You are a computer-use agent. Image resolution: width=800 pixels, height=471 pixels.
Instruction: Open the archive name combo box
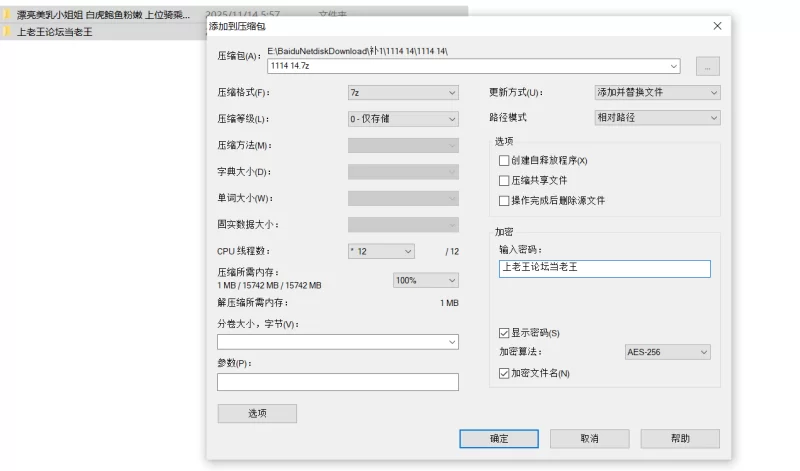[x=673, y=66]
